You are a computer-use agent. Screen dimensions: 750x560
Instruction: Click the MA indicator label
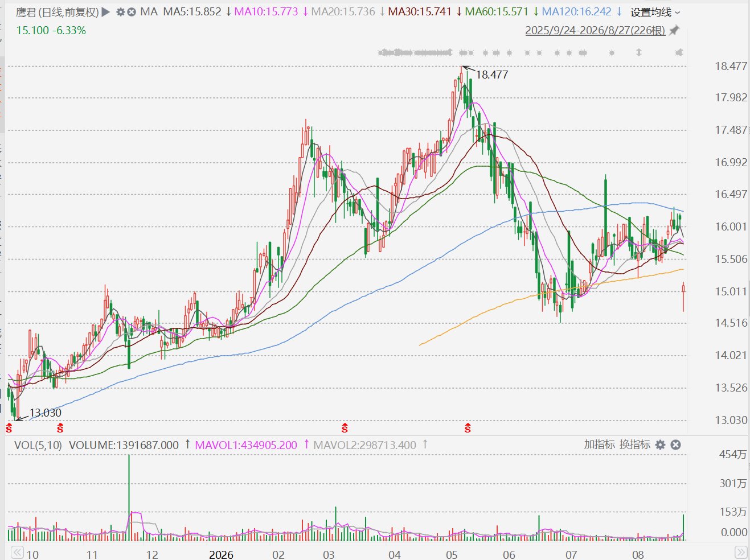point(149,11)
